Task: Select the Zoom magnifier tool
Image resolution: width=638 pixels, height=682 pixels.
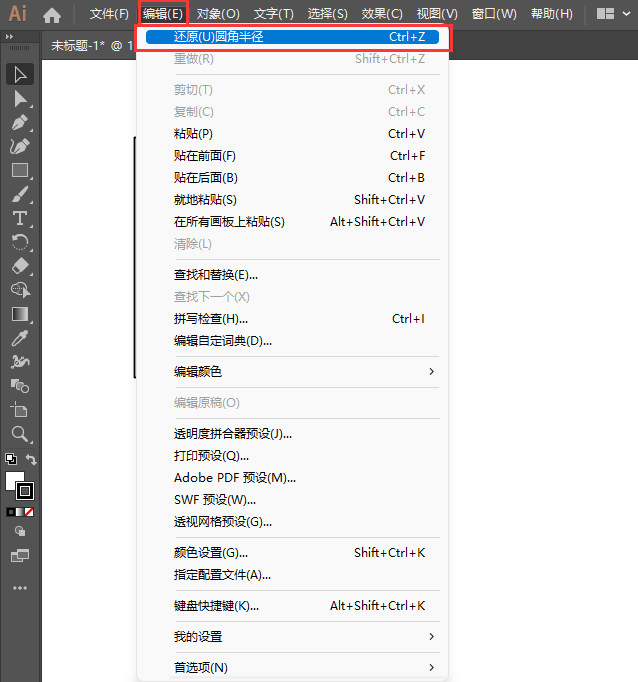Action: pyautogui.click(x=20, y=434)
